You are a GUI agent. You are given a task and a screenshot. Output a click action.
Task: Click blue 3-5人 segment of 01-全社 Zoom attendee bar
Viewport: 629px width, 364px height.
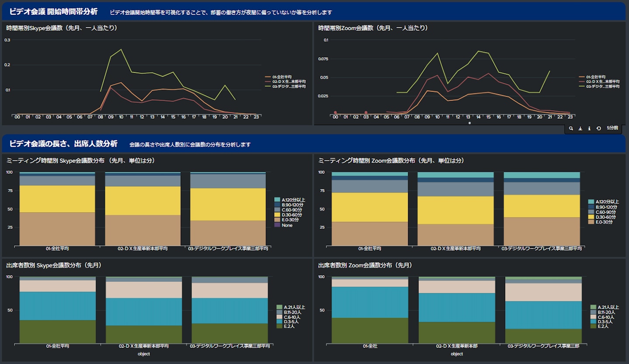pos(370,302)
